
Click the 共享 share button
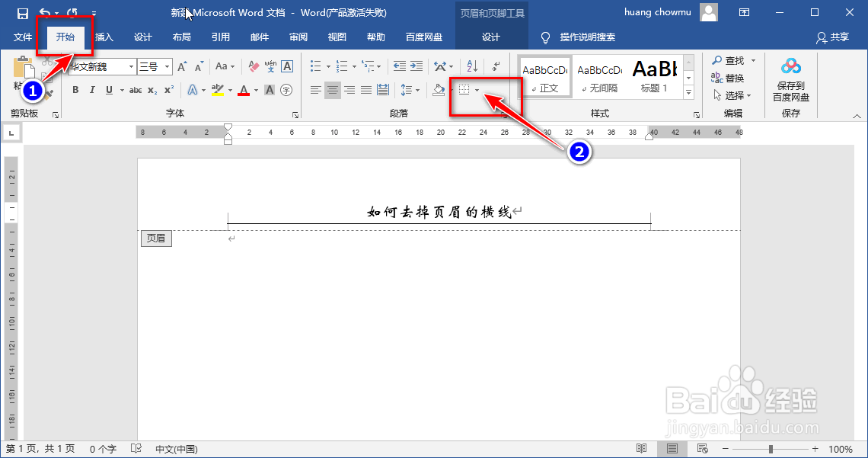point(832,37)
